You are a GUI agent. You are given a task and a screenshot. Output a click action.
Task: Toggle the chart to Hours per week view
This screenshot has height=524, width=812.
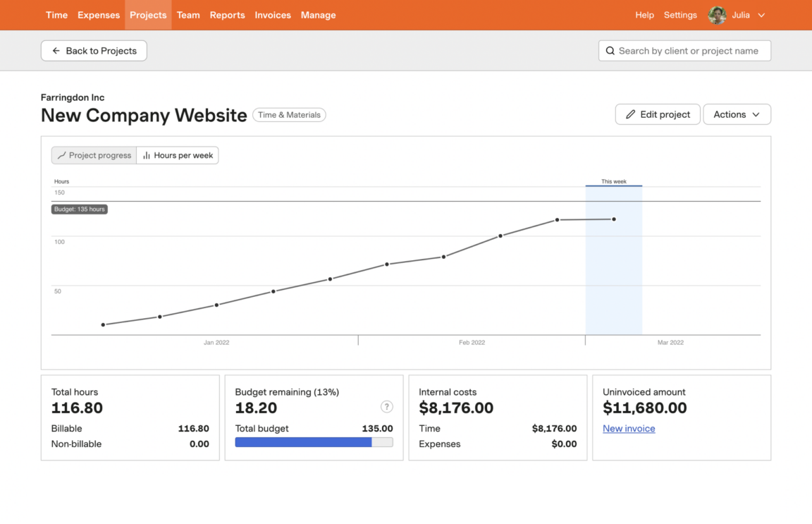pos(177,155)
